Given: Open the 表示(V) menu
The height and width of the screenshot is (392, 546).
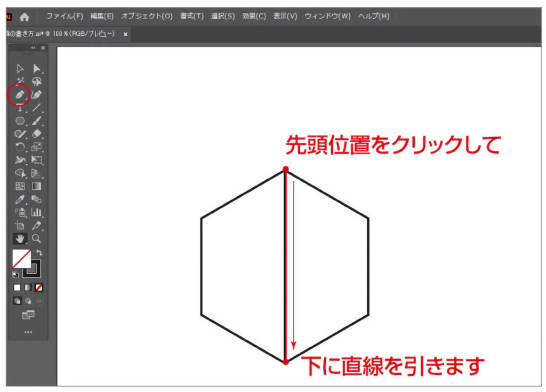Looking at the screenshot, I should (285, 16).
